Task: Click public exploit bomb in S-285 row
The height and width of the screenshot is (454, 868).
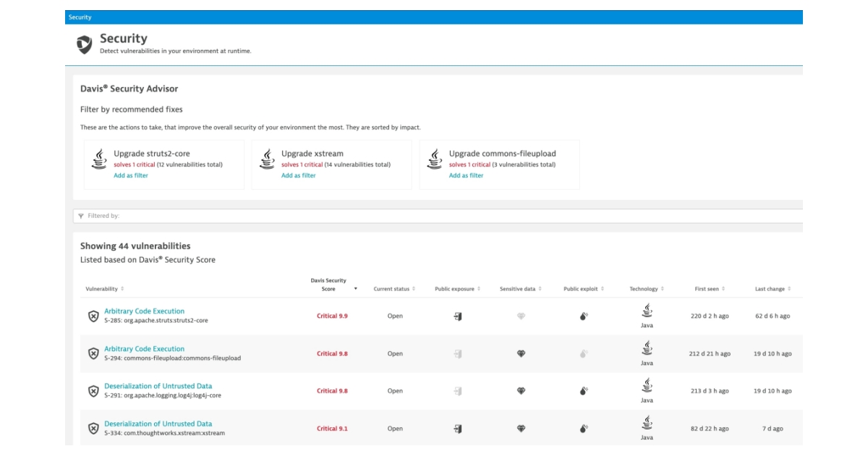Action: click(x=584, y=316)
